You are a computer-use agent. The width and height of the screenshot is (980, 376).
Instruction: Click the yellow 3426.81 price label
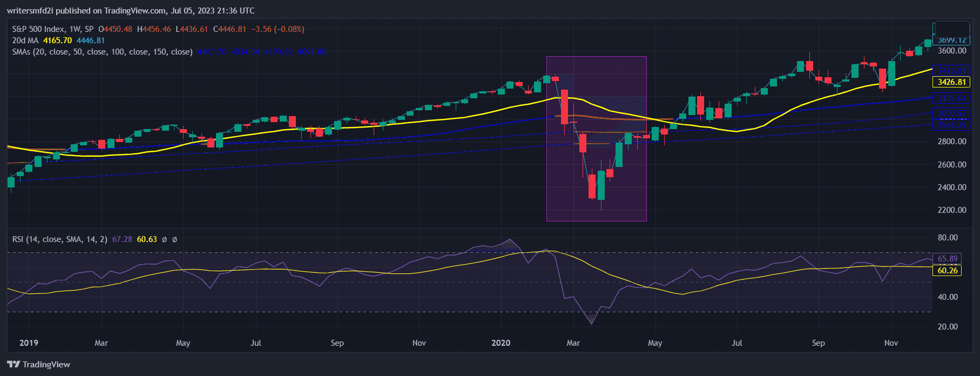tap(951, 82)
